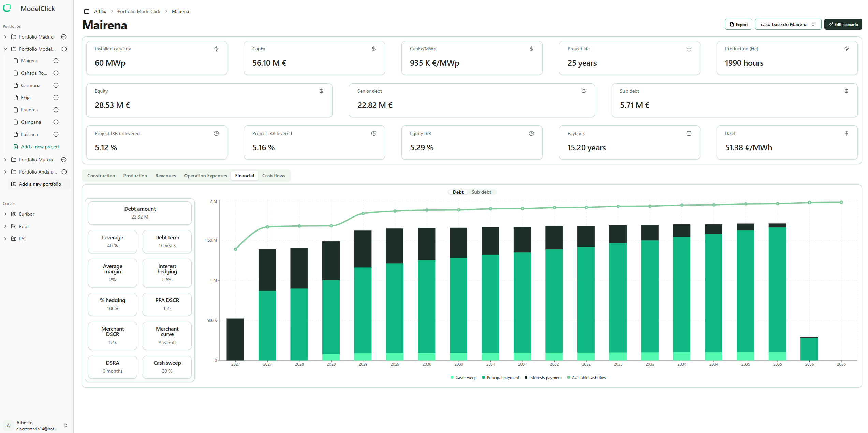
Task: Switch chart to Debt view
Action: pos(458,192)
